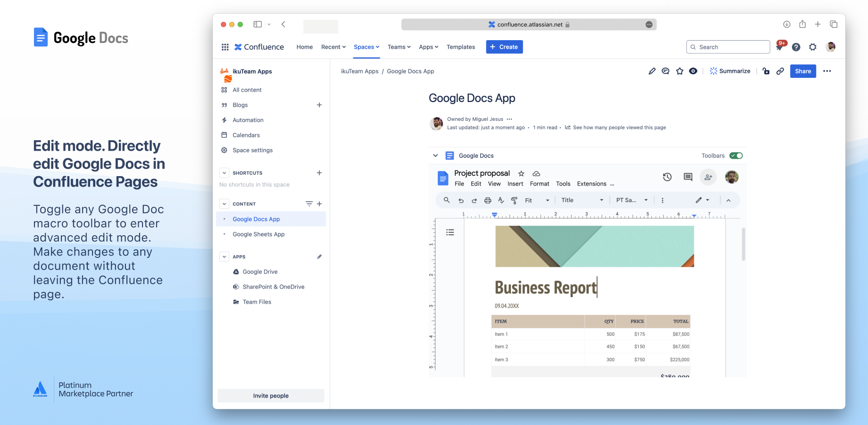
Task: Open the Docs Extensions menu
Action: pos(592,184)
